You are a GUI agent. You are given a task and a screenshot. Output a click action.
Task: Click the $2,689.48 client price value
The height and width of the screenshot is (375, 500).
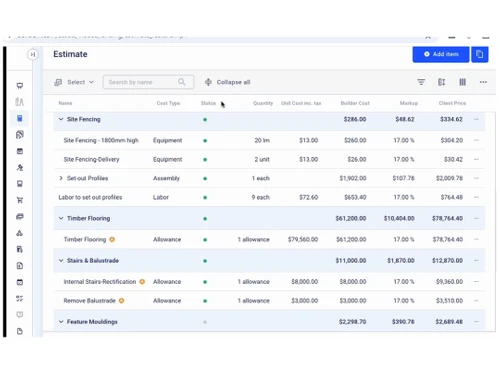tap(449, 322)
